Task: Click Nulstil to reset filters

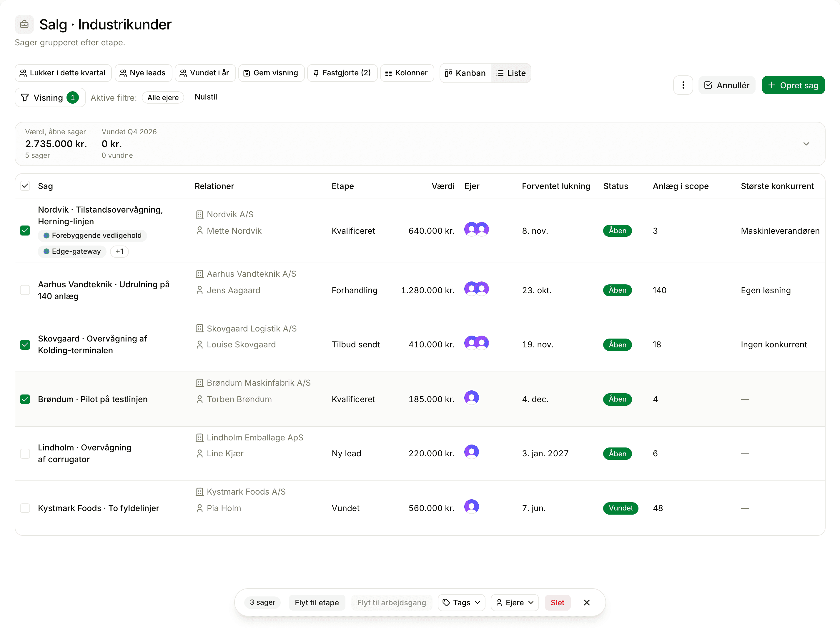Action: tap(206, 97)
